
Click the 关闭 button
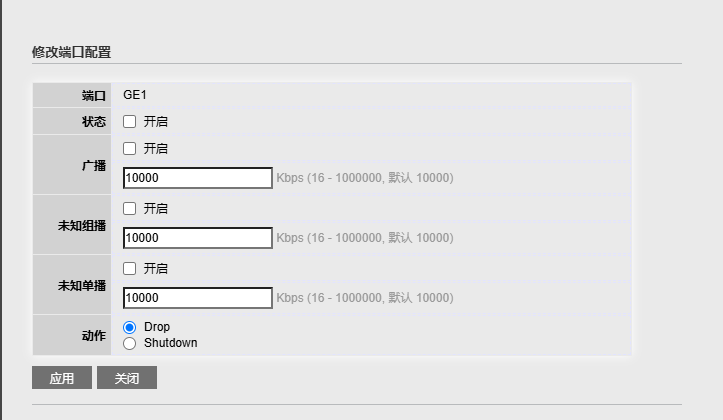(x=127, y=378)
